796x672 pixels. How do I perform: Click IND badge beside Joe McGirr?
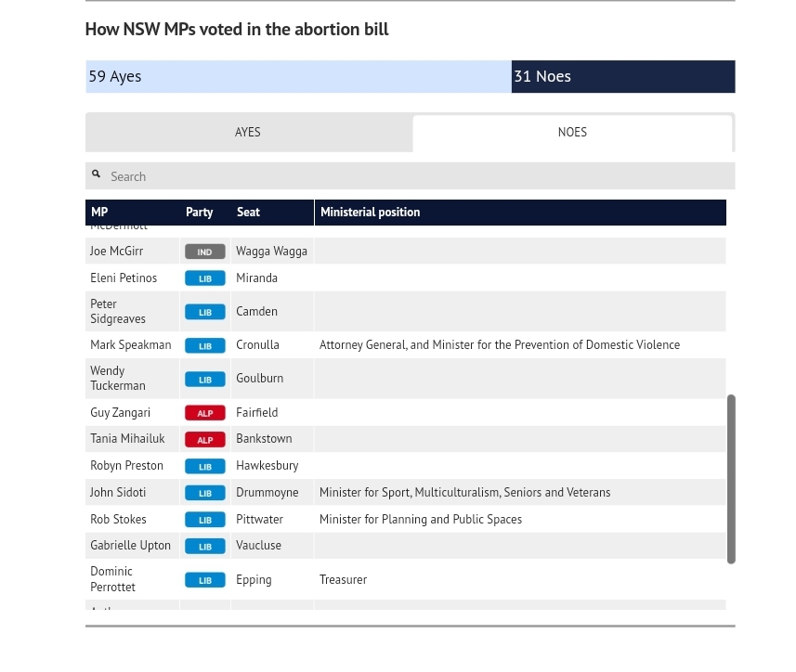click(205, 252)
